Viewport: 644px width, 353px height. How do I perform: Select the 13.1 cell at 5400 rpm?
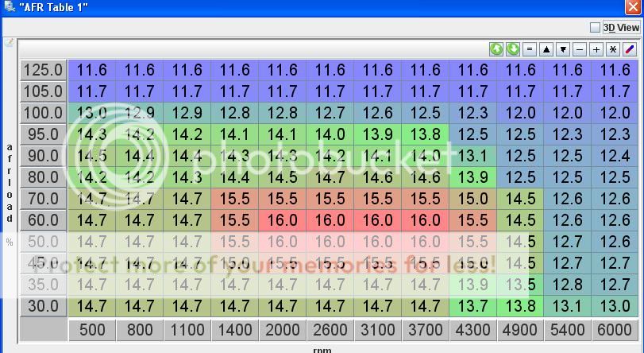[x=568, y=305]
